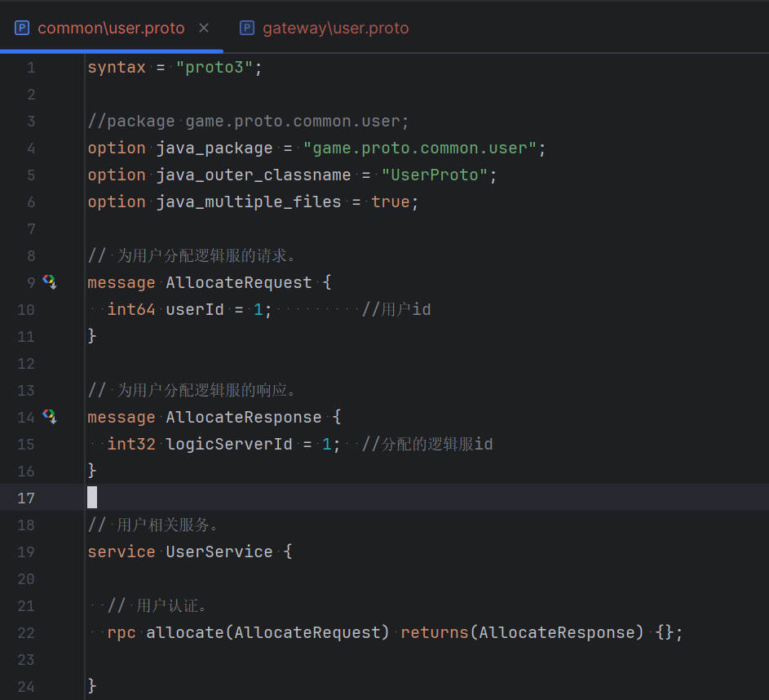Click AllocateRequest in the rpc parameter
The width and height of the screenshot is (769, 700).
point(307,633)
